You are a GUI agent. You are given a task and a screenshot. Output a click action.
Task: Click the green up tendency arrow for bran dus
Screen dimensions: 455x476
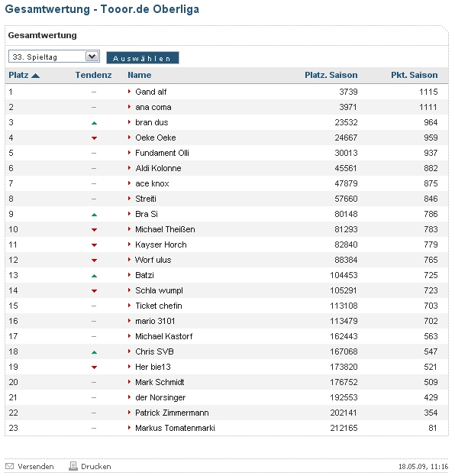click(94, 123)
